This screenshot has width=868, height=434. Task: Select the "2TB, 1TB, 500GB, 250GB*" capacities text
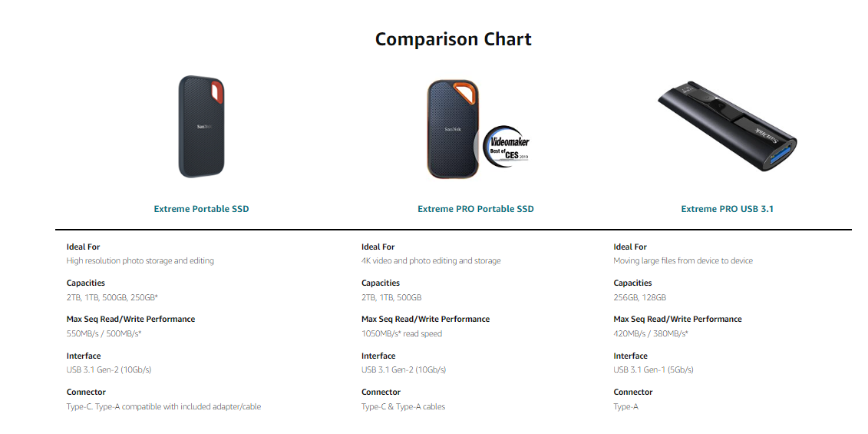(112, 297)
